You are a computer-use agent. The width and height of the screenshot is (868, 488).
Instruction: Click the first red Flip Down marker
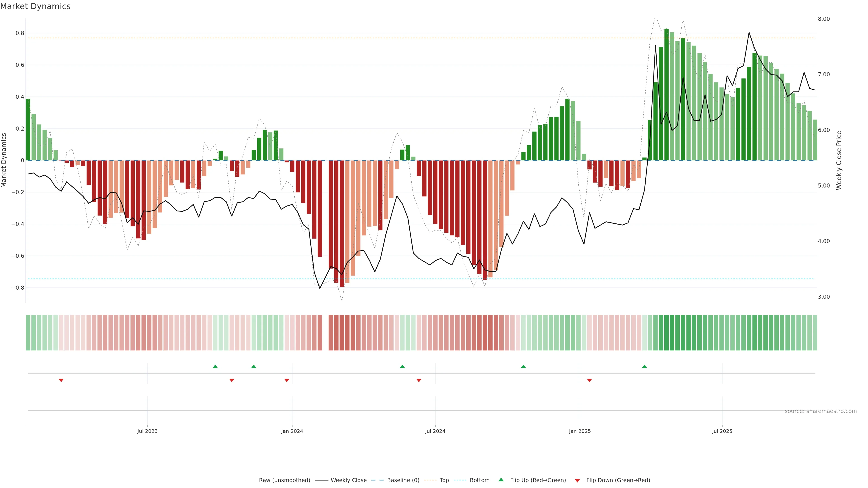61,380
